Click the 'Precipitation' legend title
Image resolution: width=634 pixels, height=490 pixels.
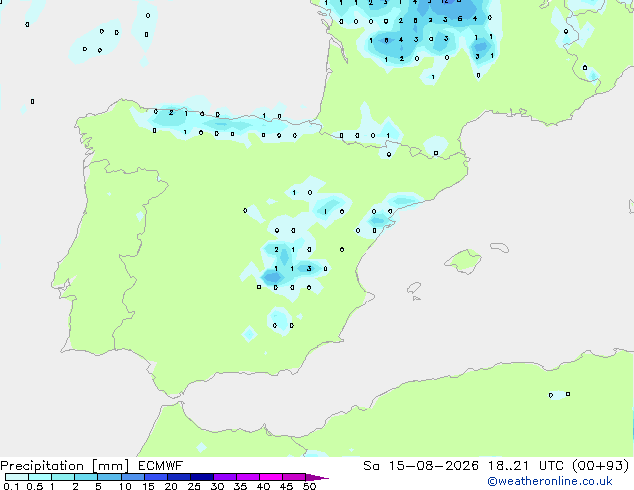42,466
